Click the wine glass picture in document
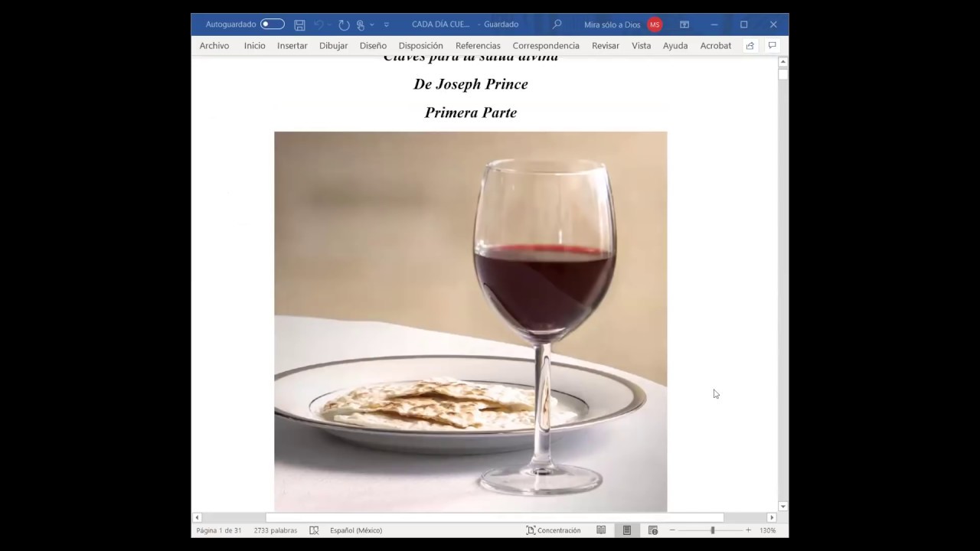 point(471,321)
